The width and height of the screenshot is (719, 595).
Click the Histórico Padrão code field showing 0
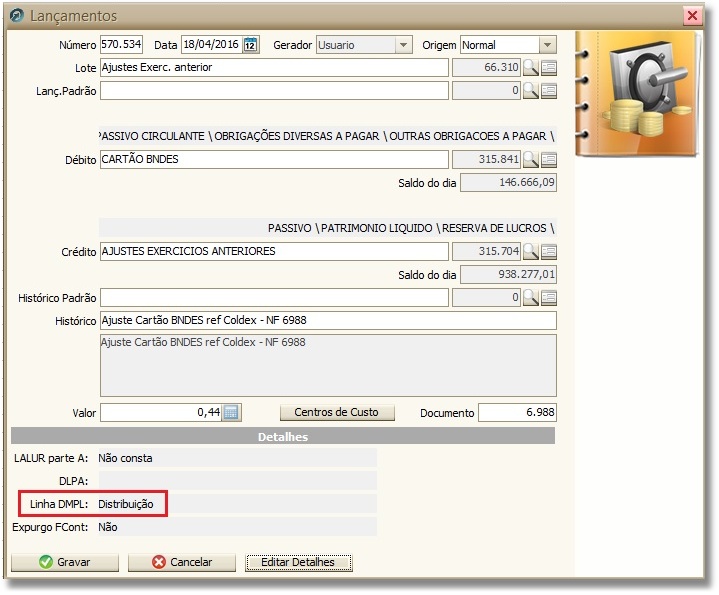(x=486, y=298)
